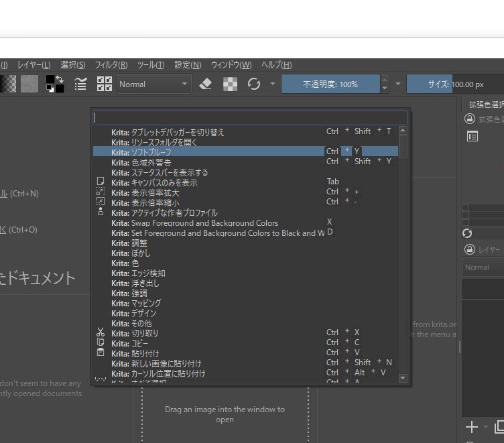Open the Normal blending mode dropdown
This screenshot has height=443, width=504.
[x=154, y=84]
